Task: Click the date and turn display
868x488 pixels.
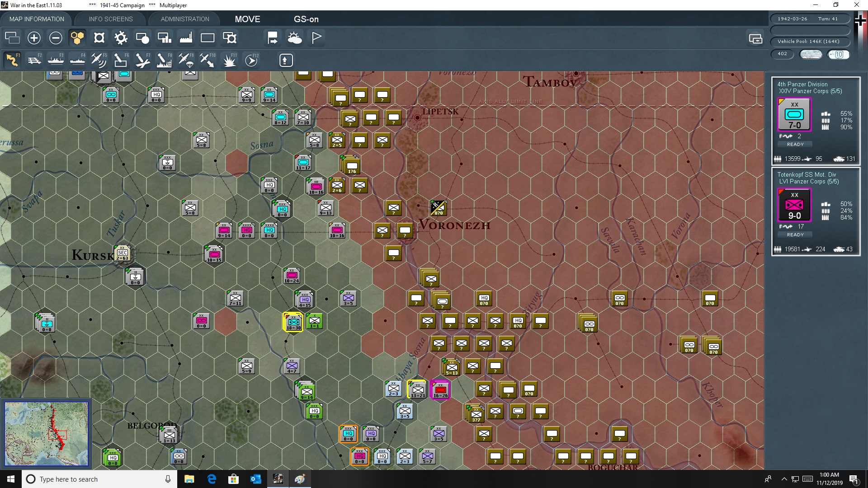Action: (x=810, y=19)
